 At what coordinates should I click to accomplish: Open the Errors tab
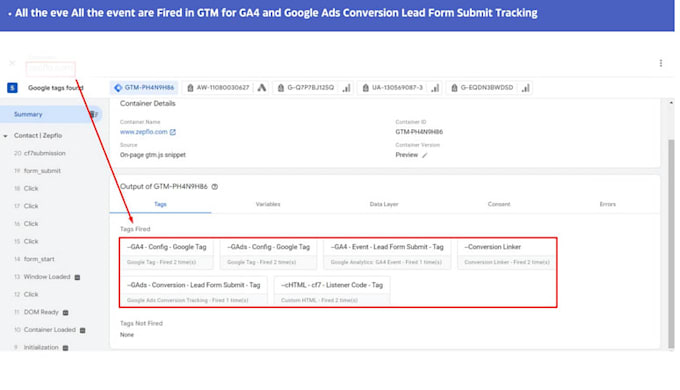point(608,204)
